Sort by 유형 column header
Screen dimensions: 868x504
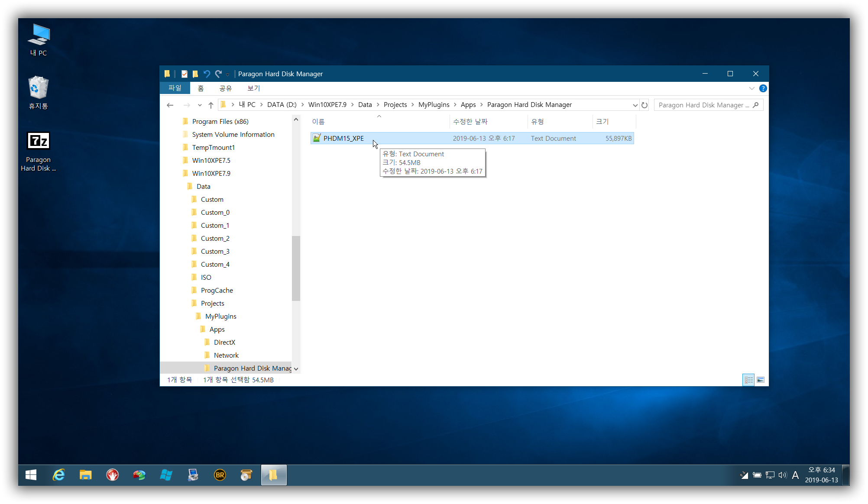click(x=560, y=122)
